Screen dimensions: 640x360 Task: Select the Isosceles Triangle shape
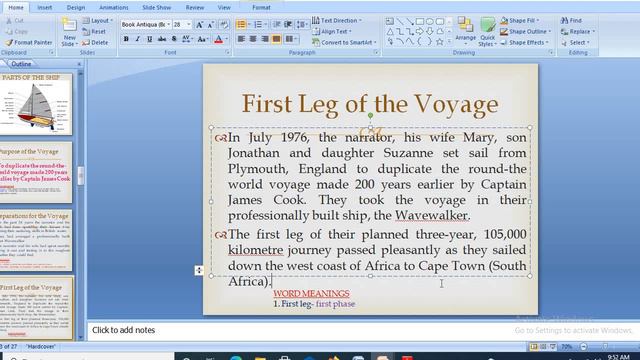point(390,31)
